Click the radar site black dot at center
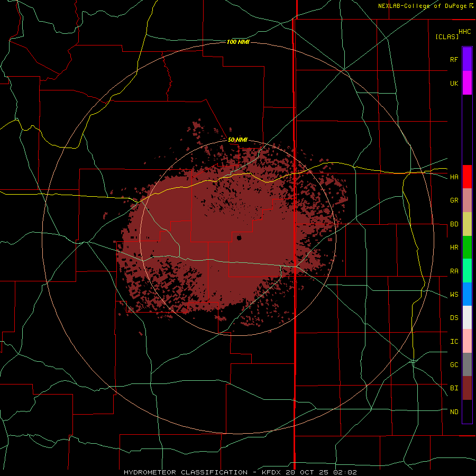Image resolution: width=476 pixels, height=476 pixels. (239, 237)
